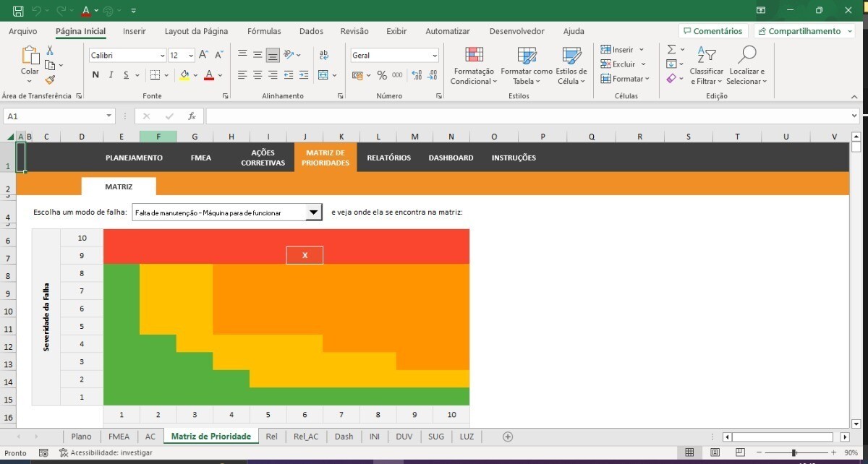This screenshot has width=868, height=464.
Task: Switch to Page Layout view in status bar
Action: [x=715, y=452]
